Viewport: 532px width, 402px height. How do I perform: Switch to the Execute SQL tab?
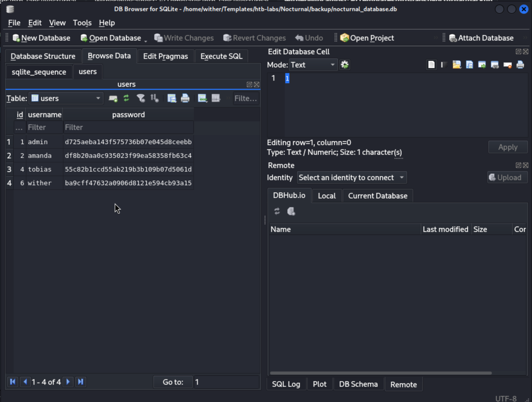(221, 56)
